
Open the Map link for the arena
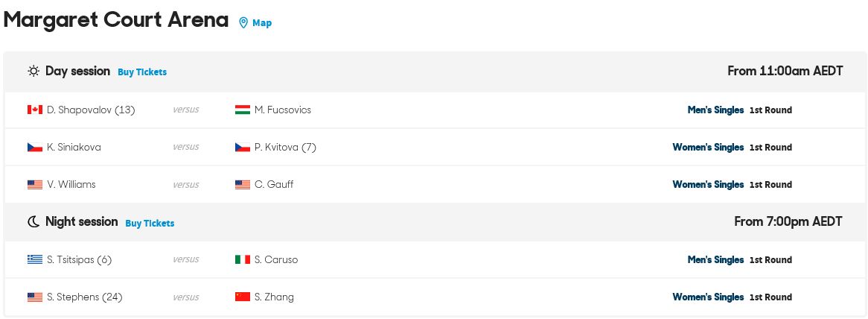[x=262, y=22]
